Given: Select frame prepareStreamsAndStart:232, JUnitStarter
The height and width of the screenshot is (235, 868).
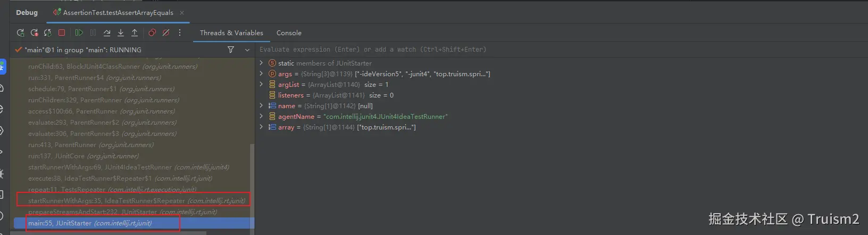Looking at the screenshot, I should 133,212.
